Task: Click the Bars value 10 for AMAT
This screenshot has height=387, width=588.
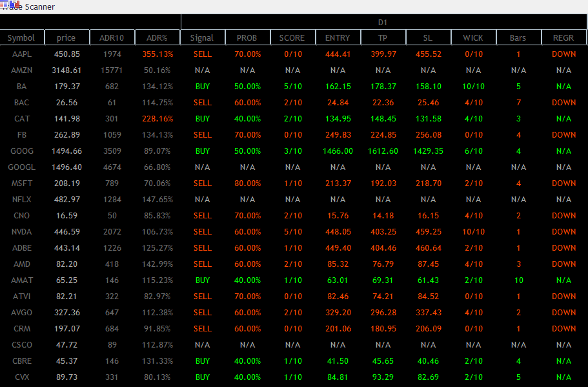Action: point(519,280)
